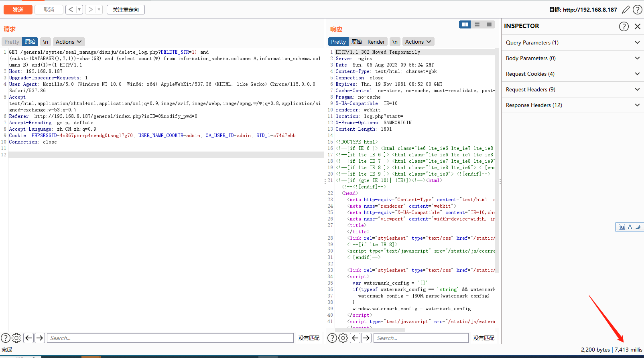The image size is (644, 358).
Task: Go to previous request in history
Action: pos(71,10)
